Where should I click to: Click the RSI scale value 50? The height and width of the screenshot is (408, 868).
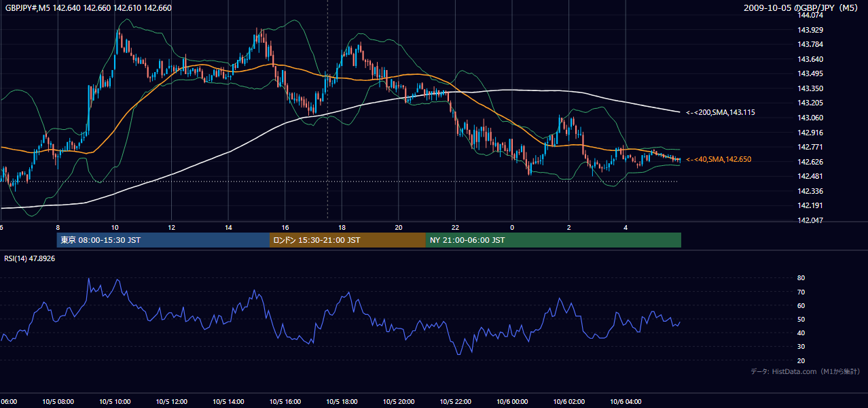[x=801, y=320]
